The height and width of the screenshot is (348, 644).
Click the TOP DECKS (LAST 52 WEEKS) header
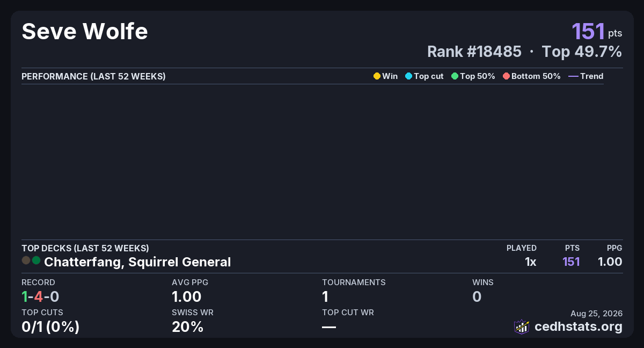[x=85, y=248]
